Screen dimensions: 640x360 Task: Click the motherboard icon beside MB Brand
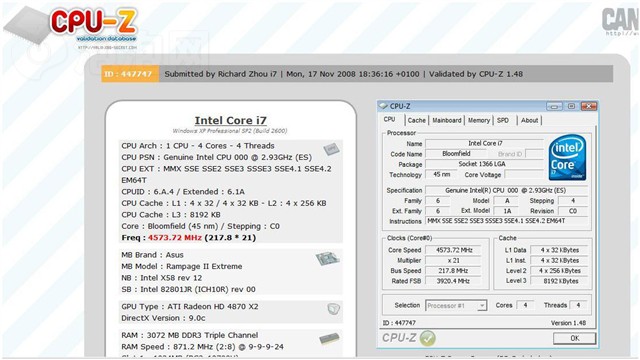pyautogui.click(x=327, y=258)
